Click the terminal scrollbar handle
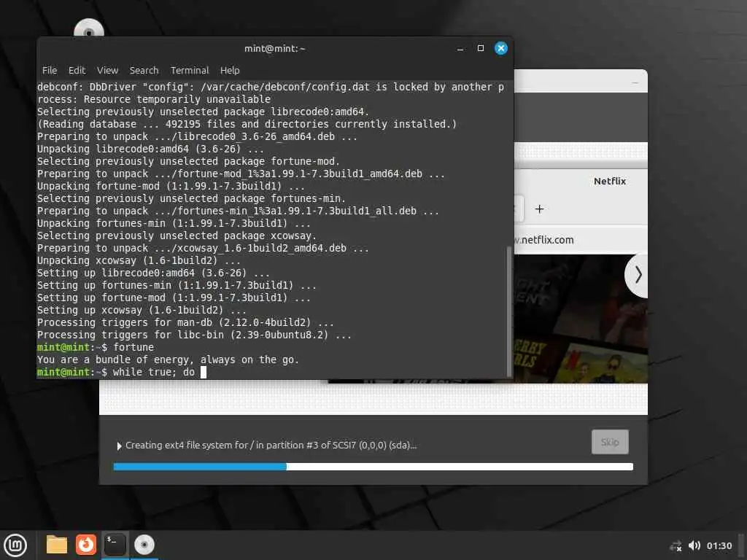 pyautogui.click(x=509, y=311)
